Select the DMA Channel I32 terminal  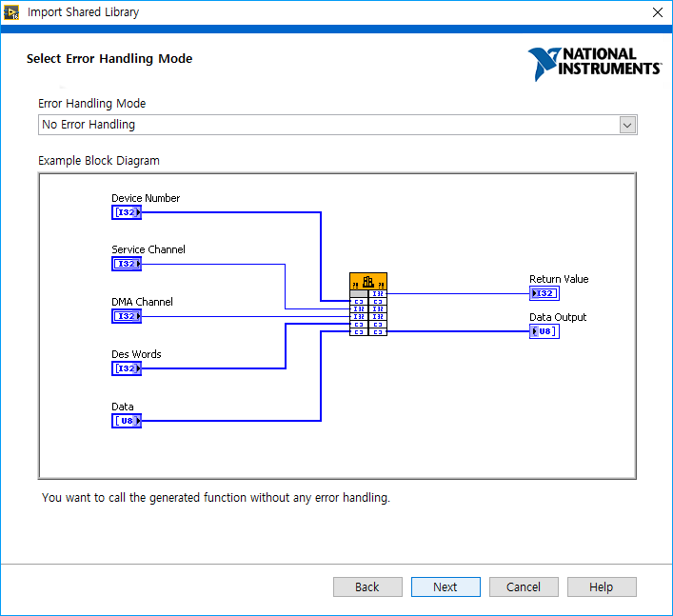pyautogui.click(x=126, y=316)
